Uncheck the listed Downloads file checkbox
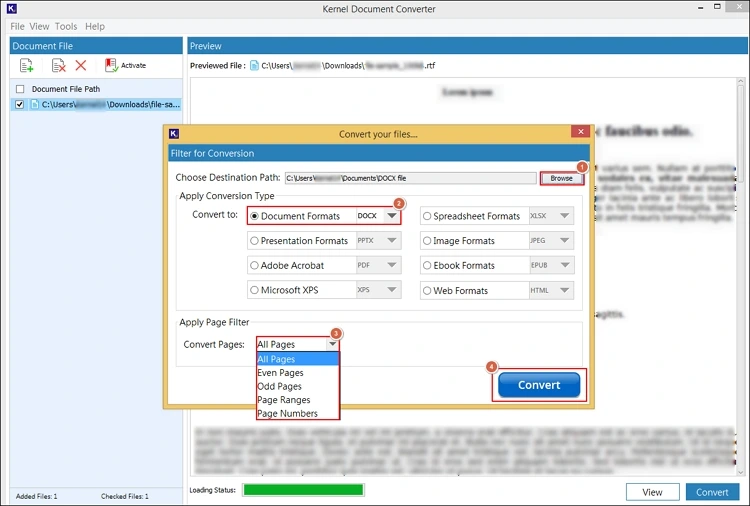This screenshot has height=506, width=750. click(x=20, y=104)
